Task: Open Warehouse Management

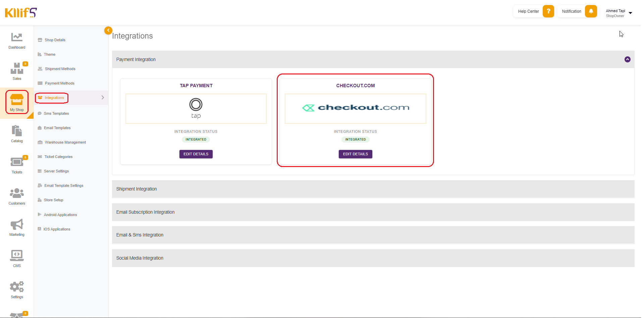Action: point(65,142)
